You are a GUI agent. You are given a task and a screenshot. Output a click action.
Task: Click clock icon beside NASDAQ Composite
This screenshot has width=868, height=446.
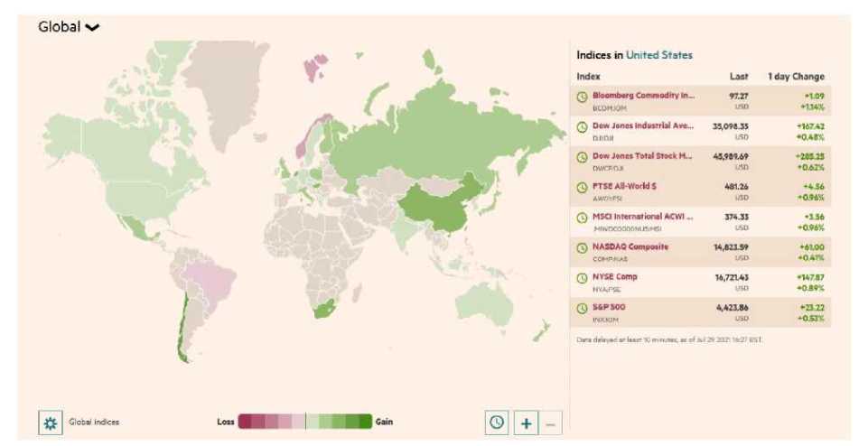click(x=583, y=248)
